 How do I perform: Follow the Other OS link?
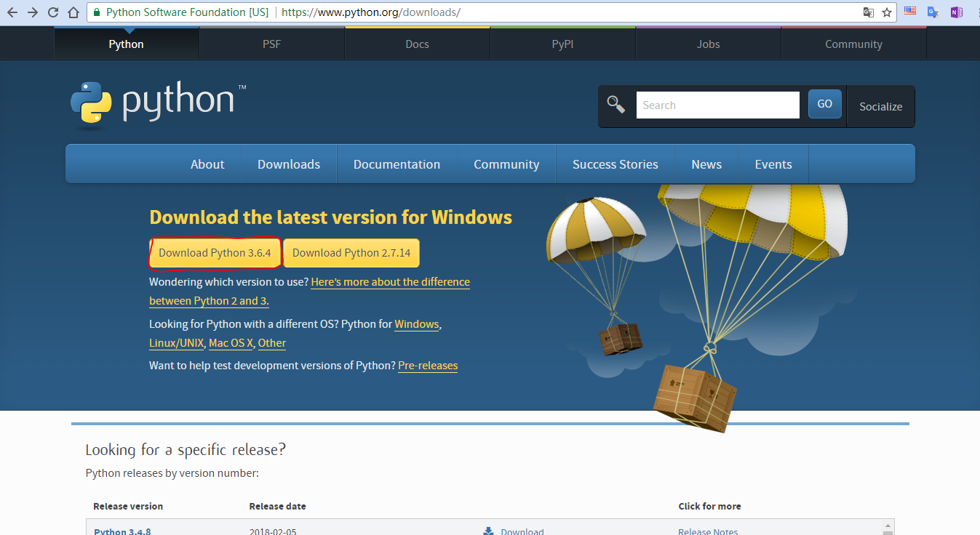pyautogui.click(x=272, y=343)
